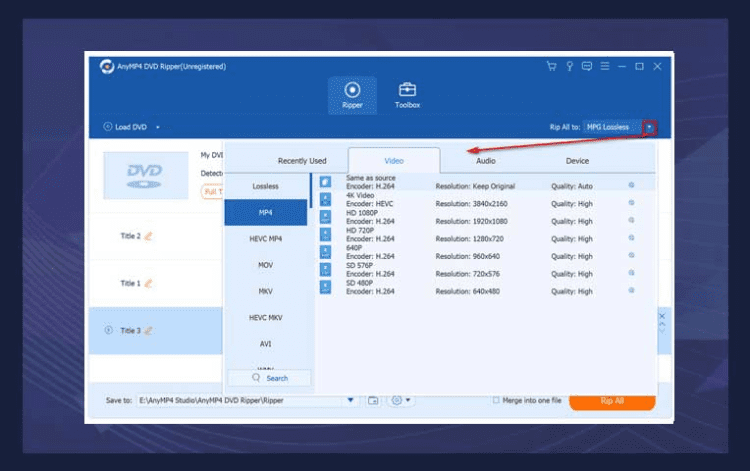The width and height of the screenshot is (750, 471).
Task: Select the HD 720P profile icon
Action: point(325,234)
